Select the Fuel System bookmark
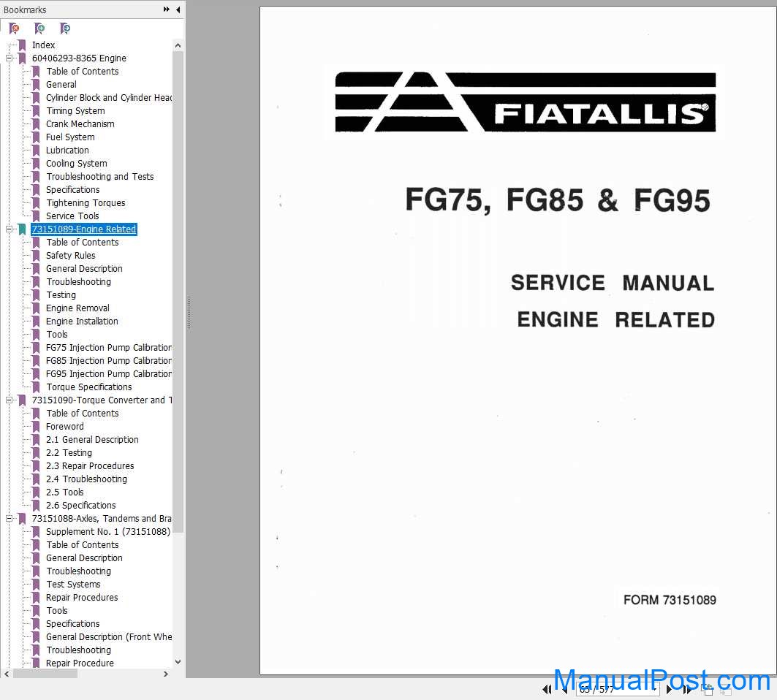 70,137
